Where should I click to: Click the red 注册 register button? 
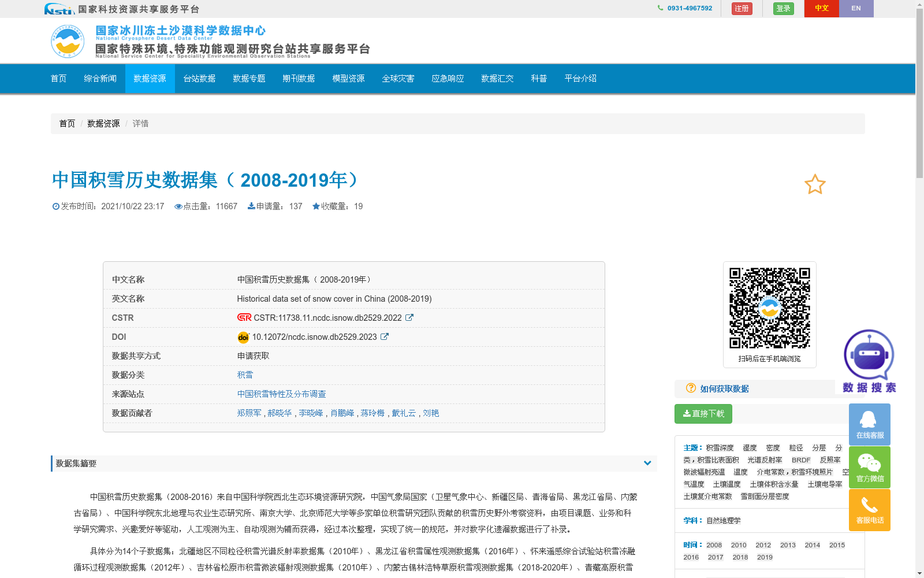[742, 9]
